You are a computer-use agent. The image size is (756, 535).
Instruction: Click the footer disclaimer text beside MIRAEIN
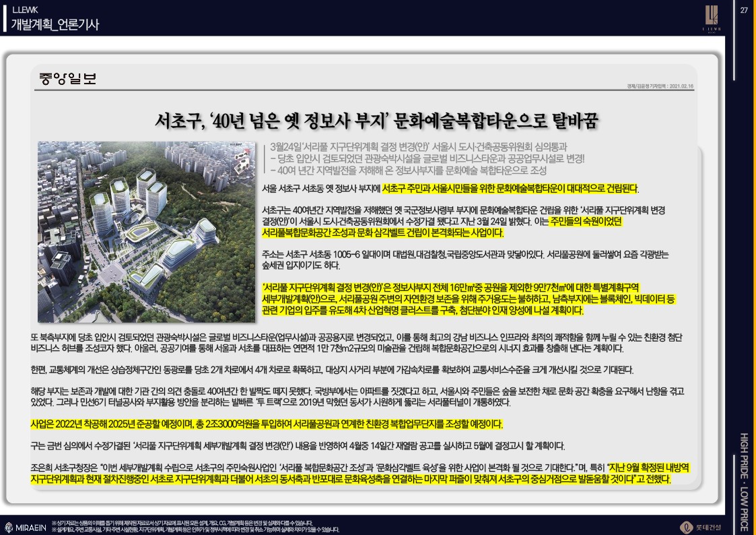click(195, 526)
